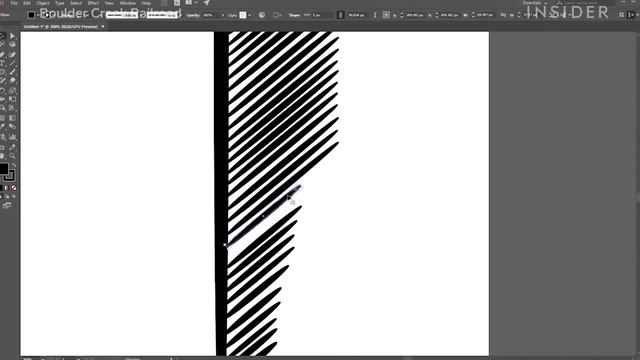Image resolution: width=640 pixels, height=360 pixels.
Task: Select the Line Segment tool
Action: pos(12,63)
